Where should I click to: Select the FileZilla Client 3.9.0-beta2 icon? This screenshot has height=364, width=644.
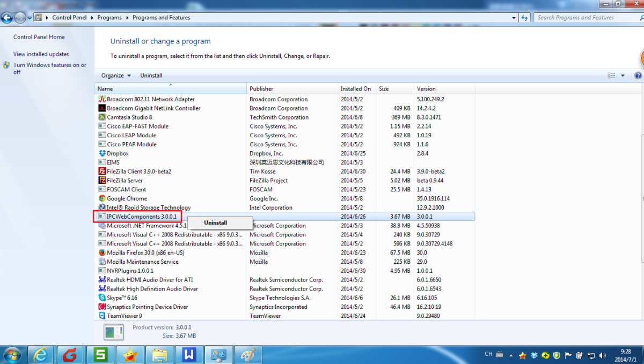point(103,172)
